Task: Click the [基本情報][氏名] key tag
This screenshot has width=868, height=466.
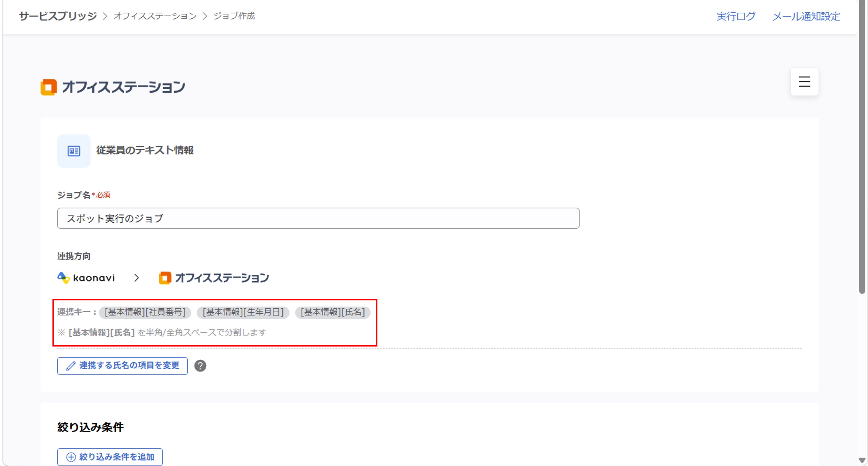Action: (333, 312)
